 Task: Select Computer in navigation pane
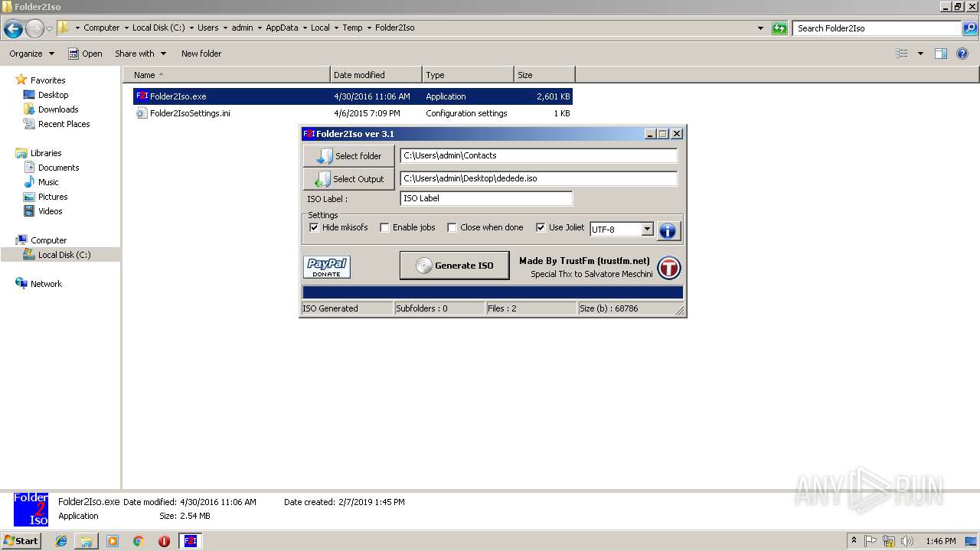[x=48, y=240]
